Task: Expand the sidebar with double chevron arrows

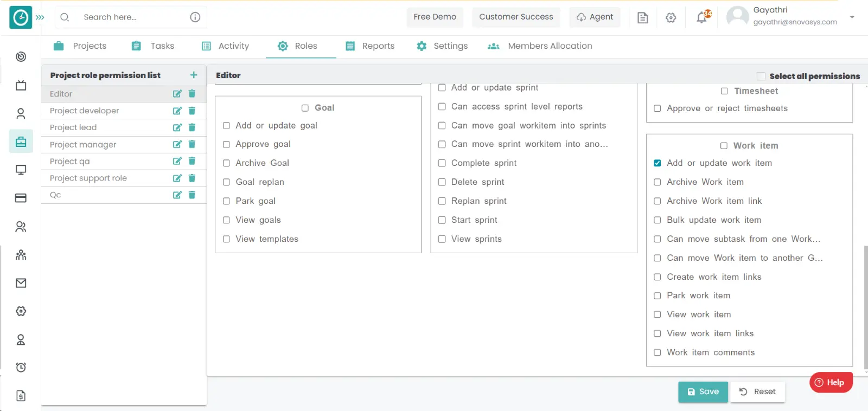Action: [x=40, y=17]
